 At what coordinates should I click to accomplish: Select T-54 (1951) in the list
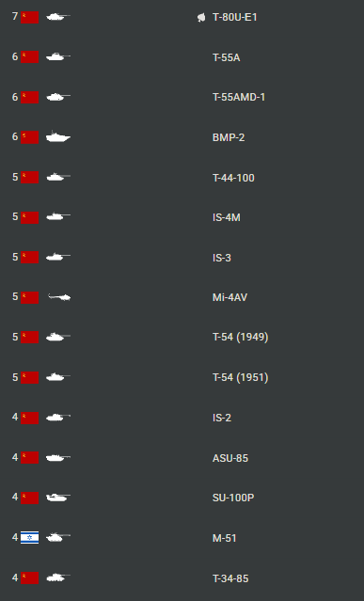click(240, 377)
